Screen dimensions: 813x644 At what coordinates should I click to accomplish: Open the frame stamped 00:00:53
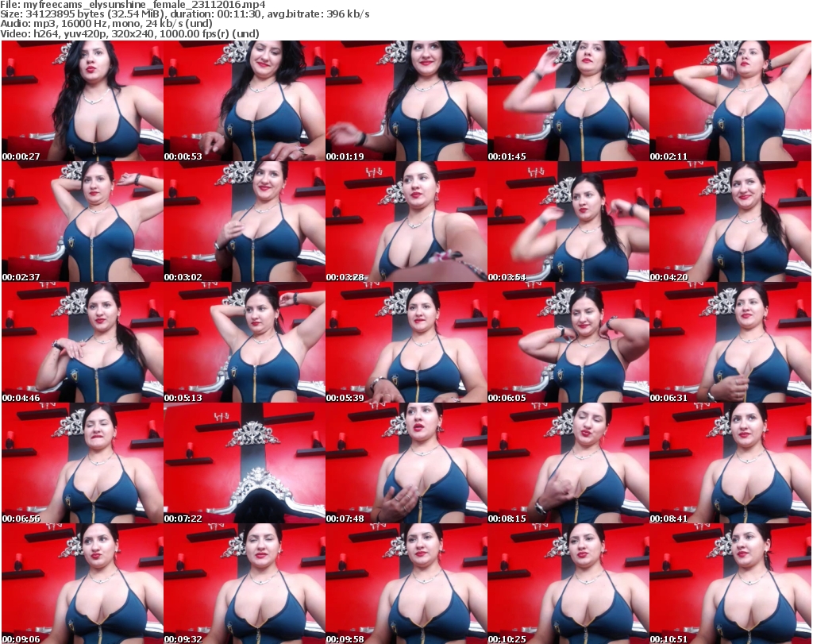[x=245, y=101]
